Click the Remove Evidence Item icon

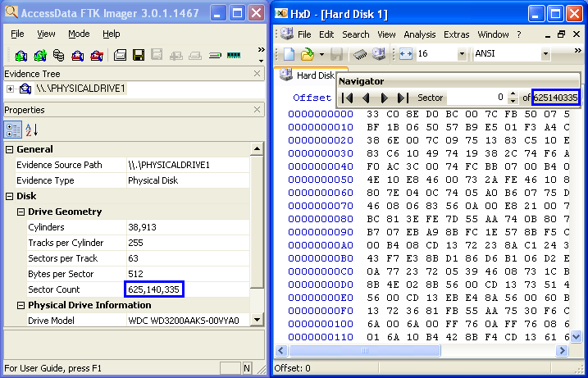point(77,55)
